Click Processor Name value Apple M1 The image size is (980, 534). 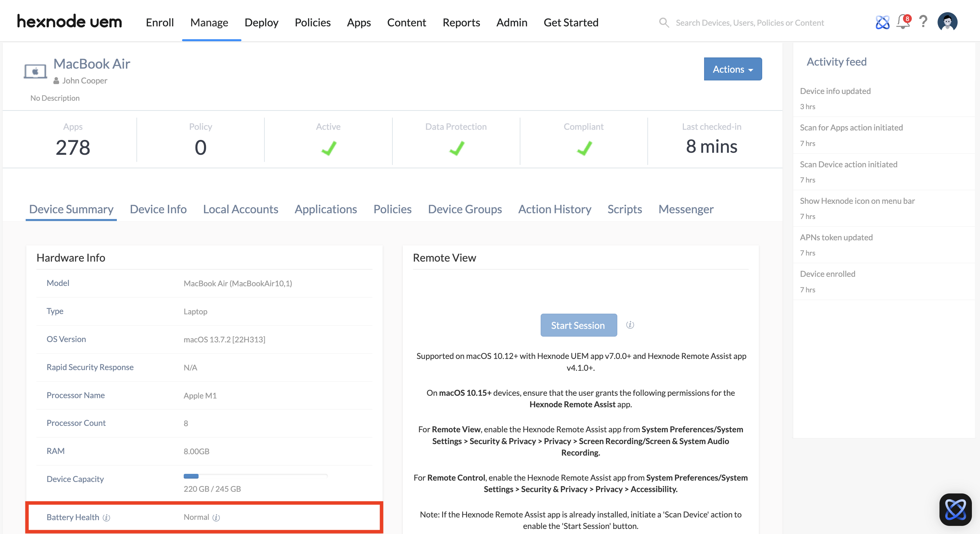click(200, 396)
